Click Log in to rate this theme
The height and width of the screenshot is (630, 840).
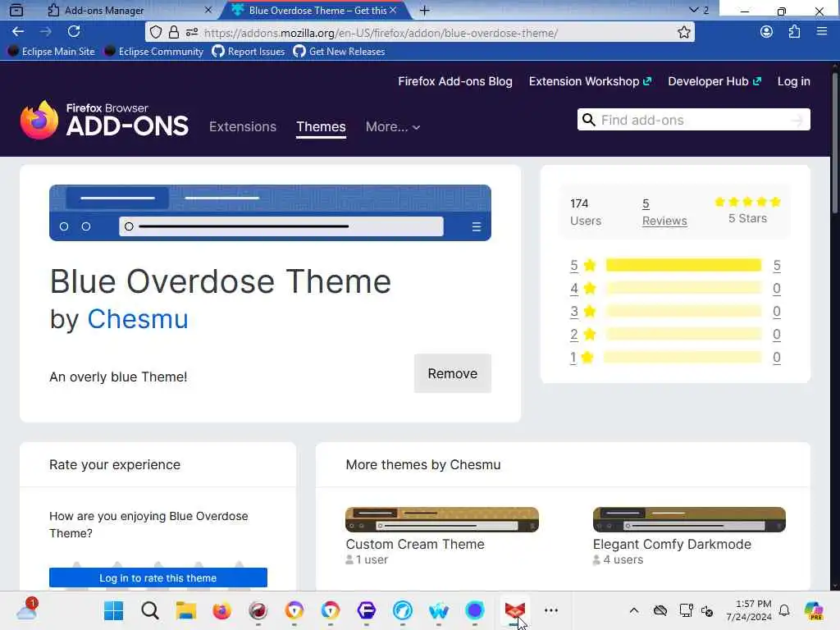click(x=158, y=577)
